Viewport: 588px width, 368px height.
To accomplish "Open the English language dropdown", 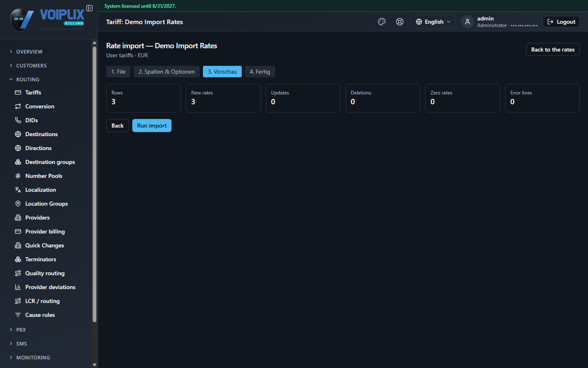I will 433,22.
